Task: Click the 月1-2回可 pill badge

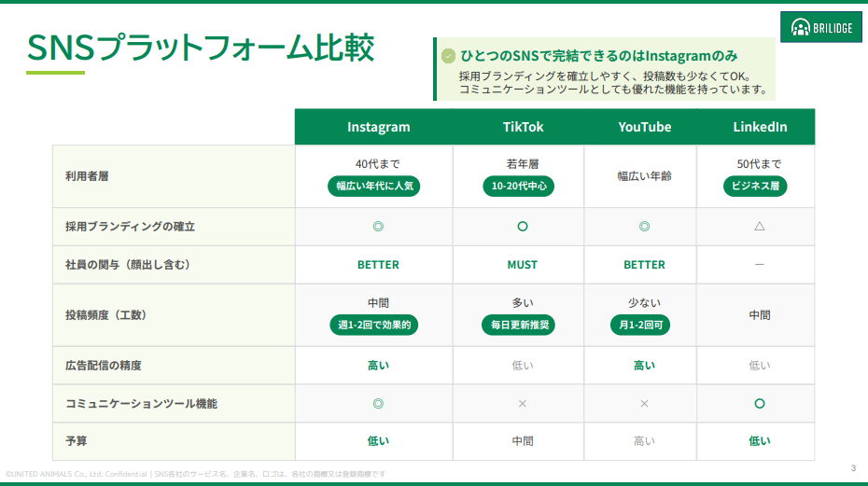Action: (640, 326)
